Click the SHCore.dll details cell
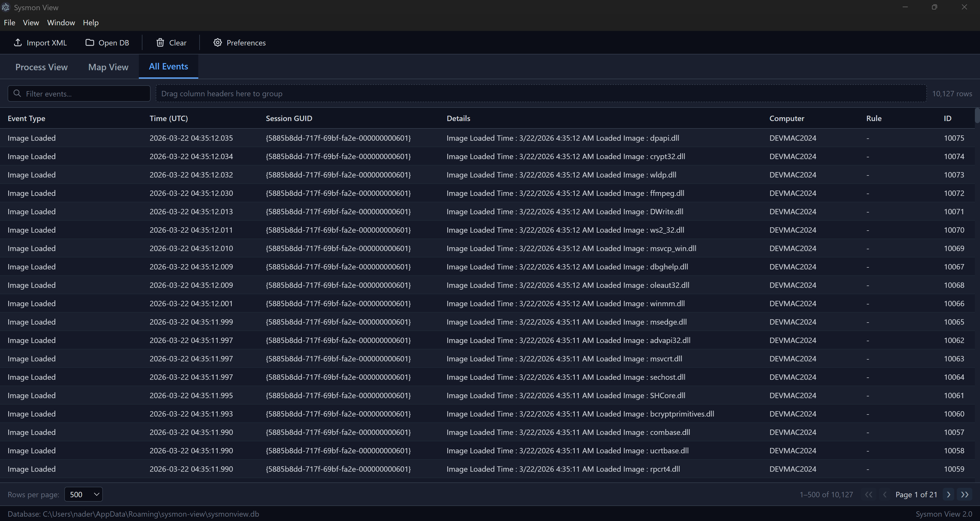Viewport: 980px width, 521px height. point(566,395)
